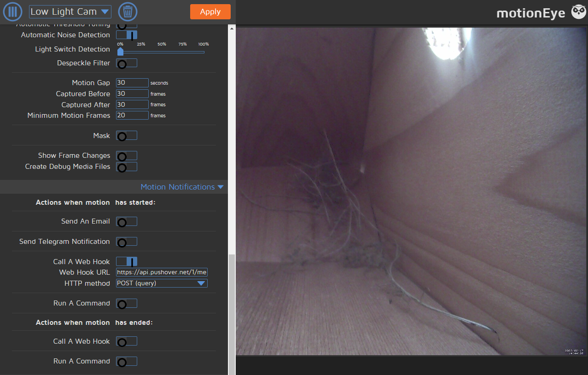Click the motionEye owl logo

click(x=579, y=12)
